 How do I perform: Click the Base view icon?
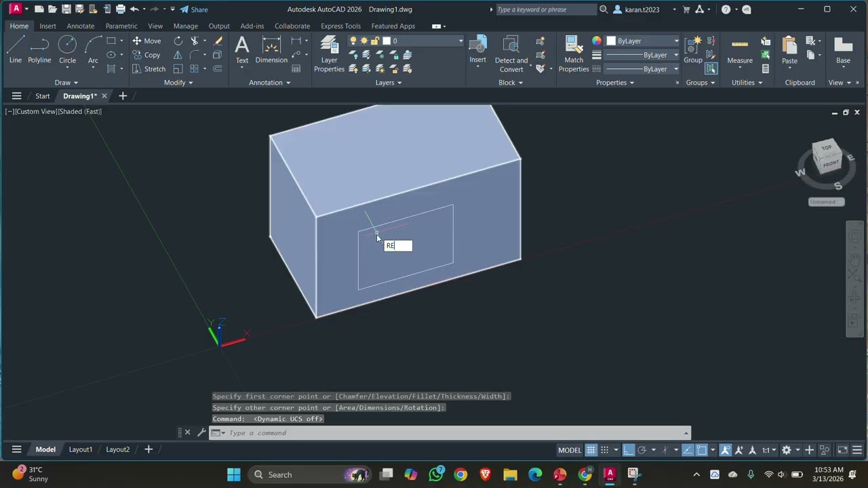pyautogui.click(x=843, y=50)
